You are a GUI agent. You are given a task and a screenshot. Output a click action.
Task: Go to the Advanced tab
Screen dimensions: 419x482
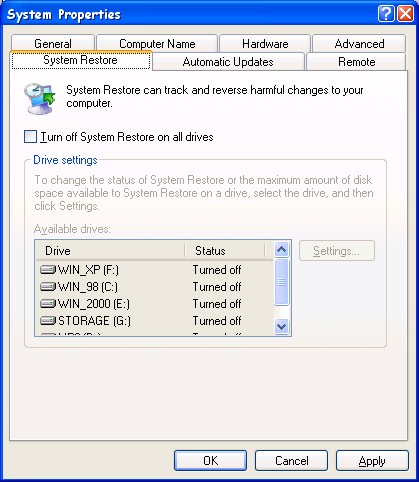359,43
